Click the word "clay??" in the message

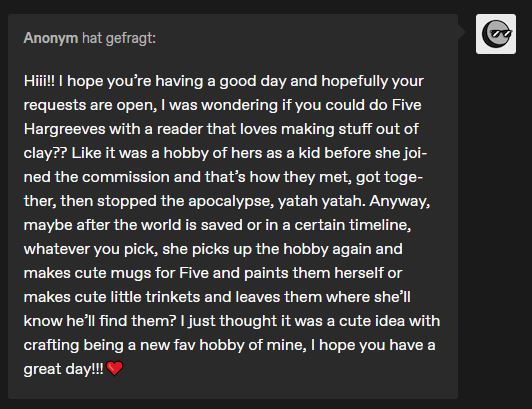pyautogui.click(x=45, y=153)
